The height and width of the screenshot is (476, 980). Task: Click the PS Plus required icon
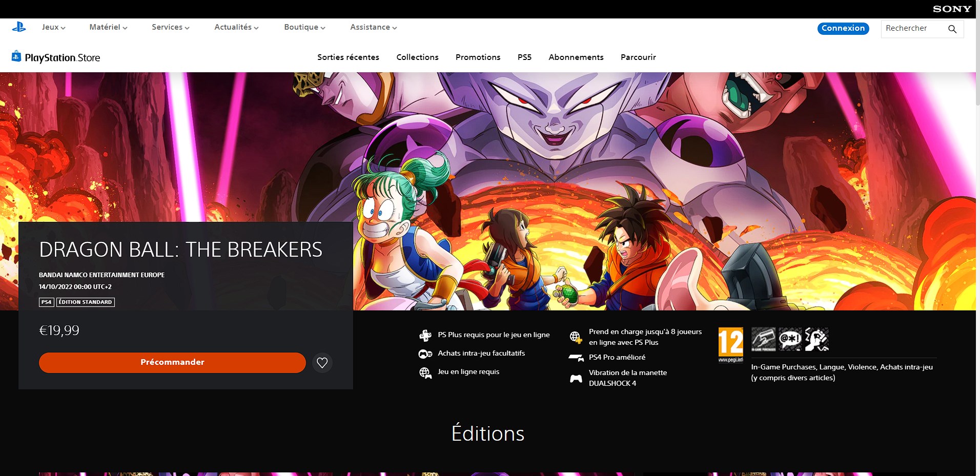coord(425,336)
